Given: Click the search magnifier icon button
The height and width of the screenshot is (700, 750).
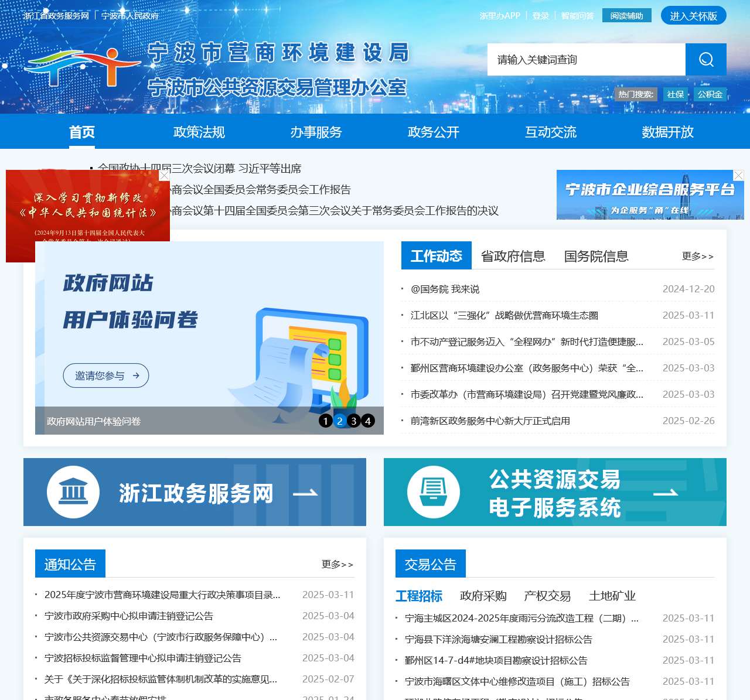Looking at the screenshot, I should tap(706, 59).
